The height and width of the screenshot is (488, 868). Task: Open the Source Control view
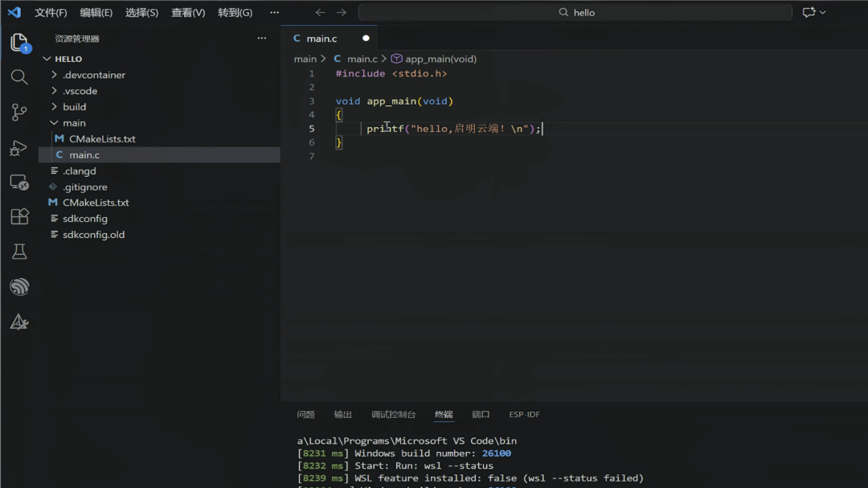(19, 112)
